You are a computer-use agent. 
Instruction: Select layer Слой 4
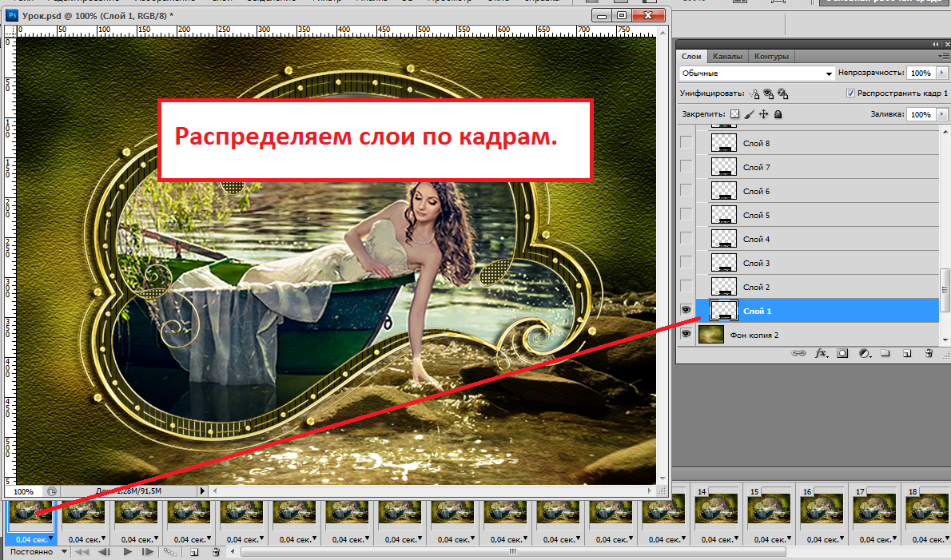[818, 239]
